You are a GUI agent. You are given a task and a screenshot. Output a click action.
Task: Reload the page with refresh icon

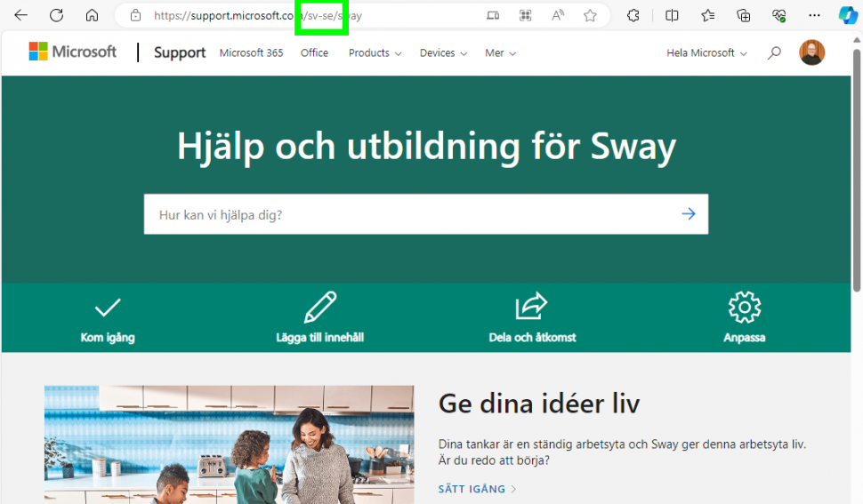(56, 15)
